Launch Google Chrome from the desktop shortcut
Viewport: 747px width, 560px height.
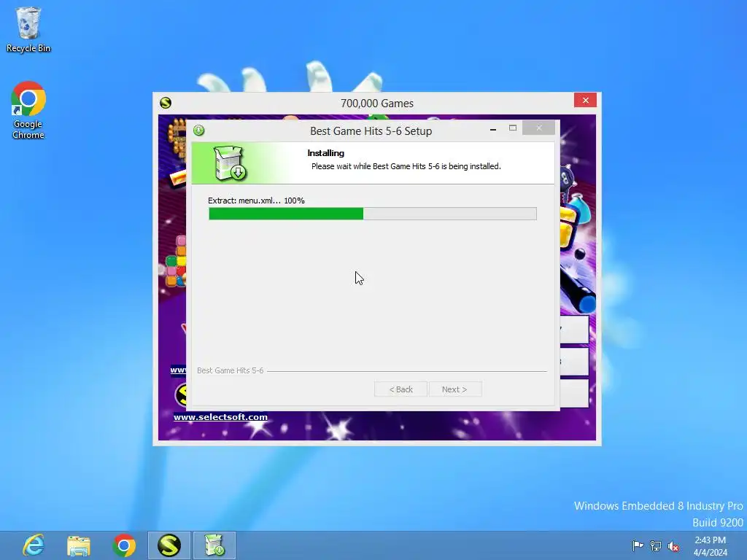[28, 111]
